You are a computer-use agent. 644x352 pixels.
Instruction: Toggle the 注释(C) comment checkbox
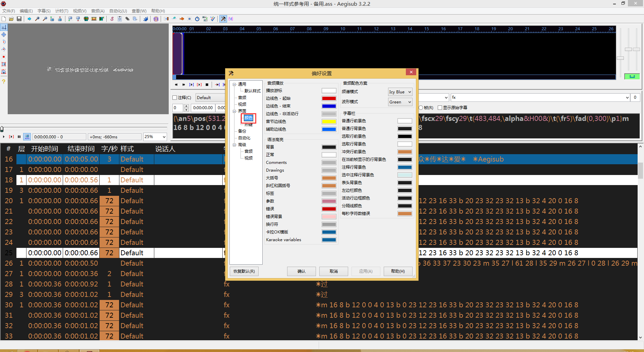pos(181,98)
